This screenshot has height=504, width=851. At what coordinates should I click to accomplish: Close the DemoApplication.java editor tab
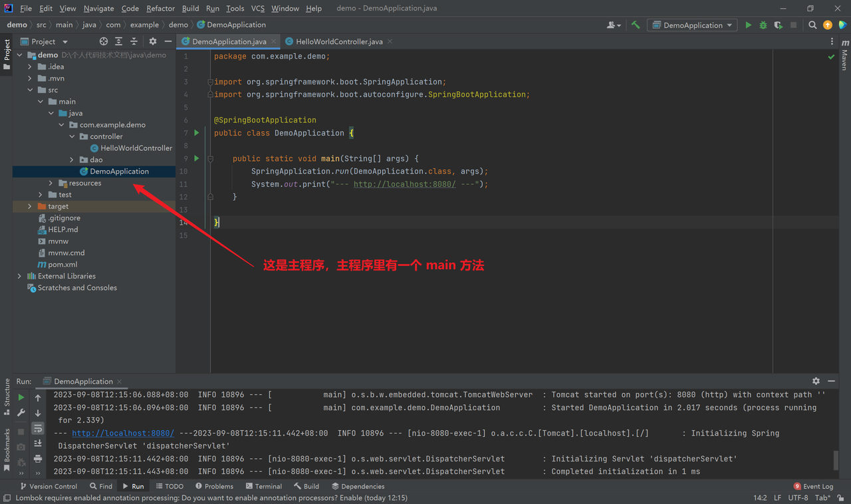273,41
